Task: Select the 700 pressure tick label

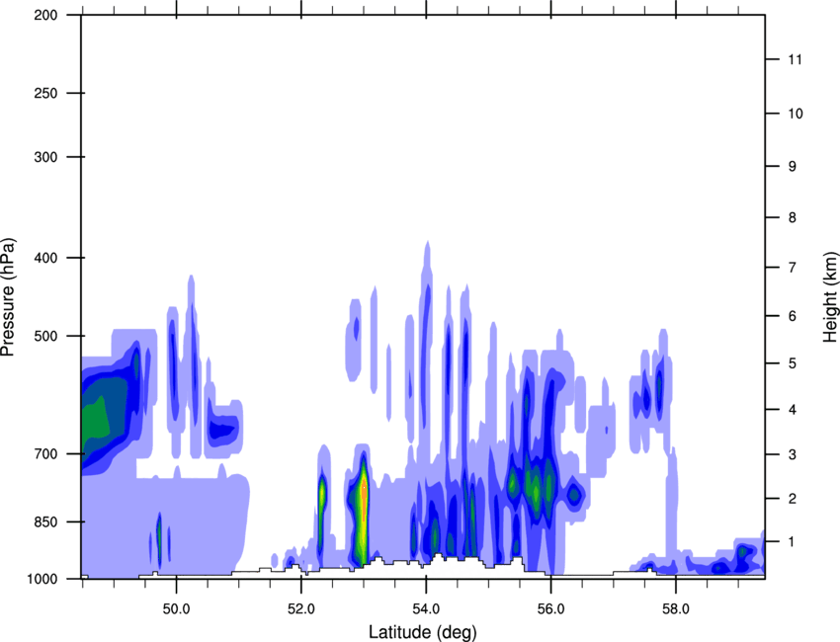Action: (45, 453)
